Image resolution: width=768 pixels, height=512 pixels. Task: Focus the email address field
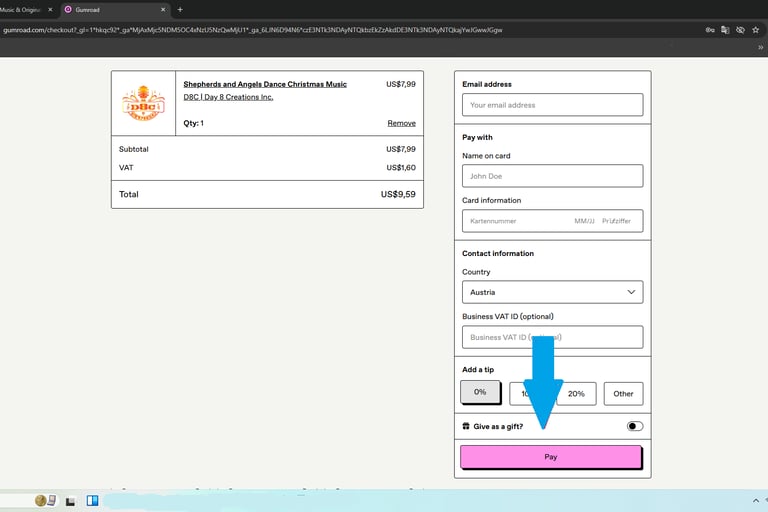552,105
